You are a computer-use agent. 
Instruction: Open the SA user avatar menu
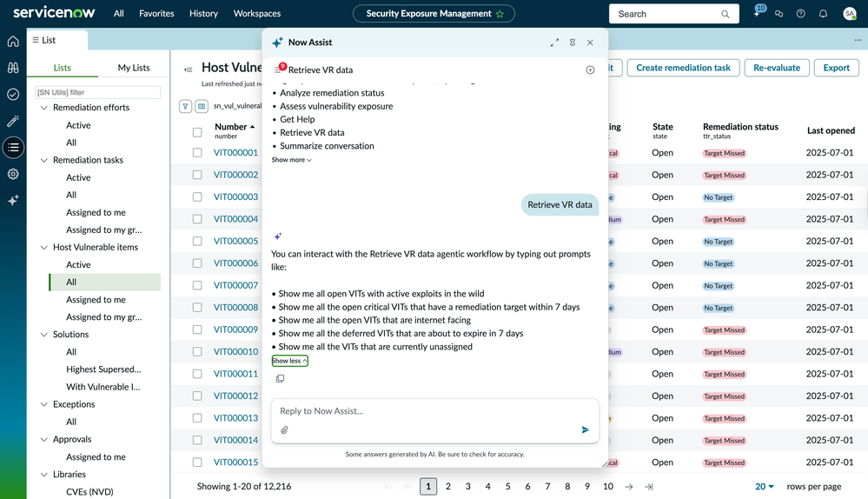849,14
